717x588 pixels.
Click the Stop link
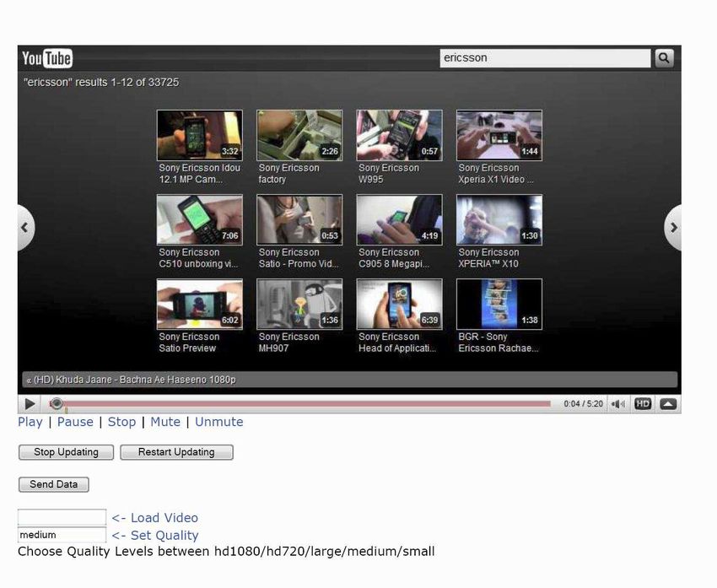click(121, 422)
